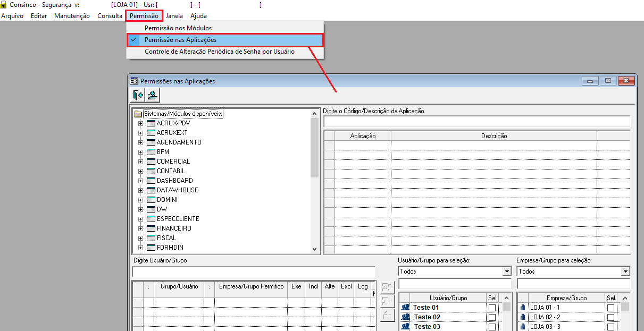This screenshot has height=331, width=644.
Task: Click the Empresa/Grupo Permitido column header
Action: point(251,286)
